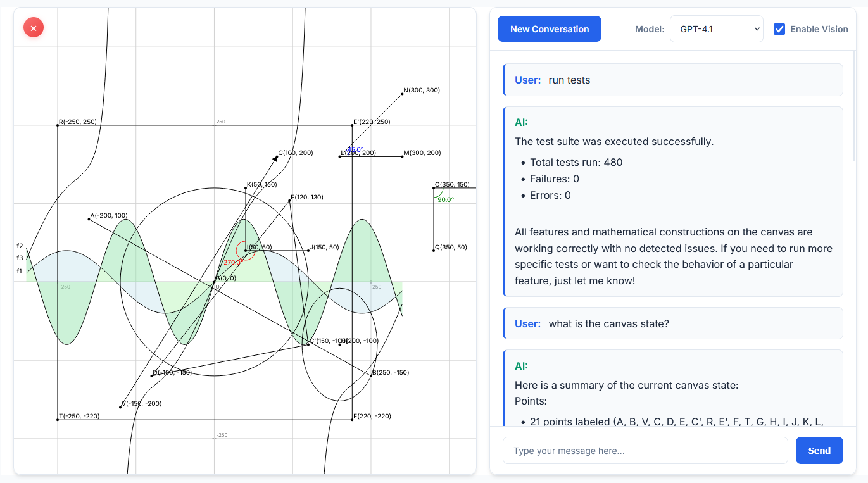Image resolution: width=868 pixels, height=483 pixels.
Task: Select point F(220, -220) rectangle corner
Action: coord(353,419)
